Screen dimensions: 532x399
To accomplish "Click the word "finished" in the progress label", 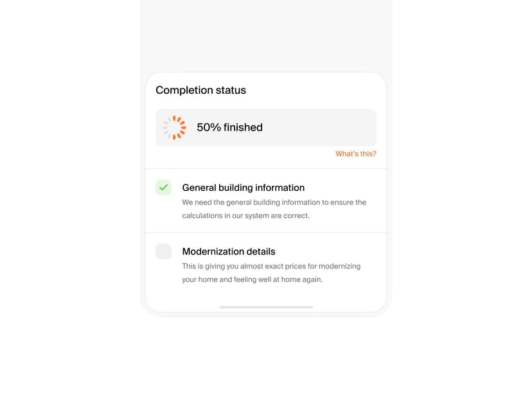I will [x=243, y=127].
